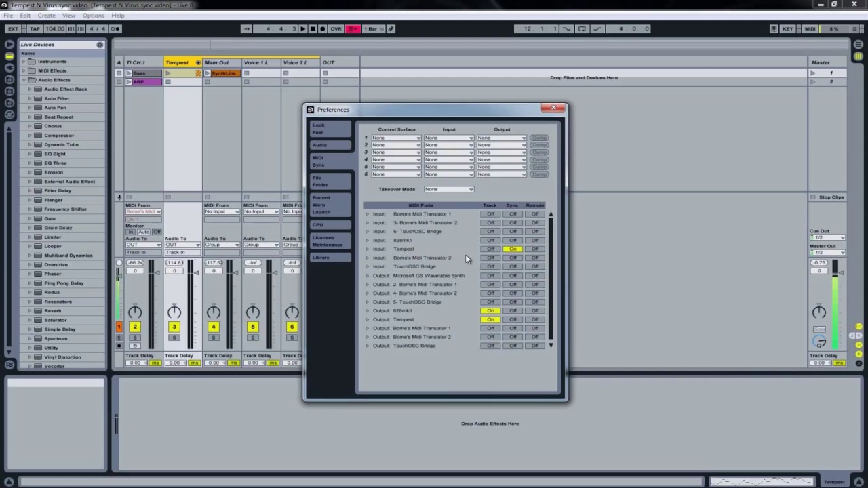
Task: Open the Output dropdown for row 6
Action: click(x=502, y=174)
